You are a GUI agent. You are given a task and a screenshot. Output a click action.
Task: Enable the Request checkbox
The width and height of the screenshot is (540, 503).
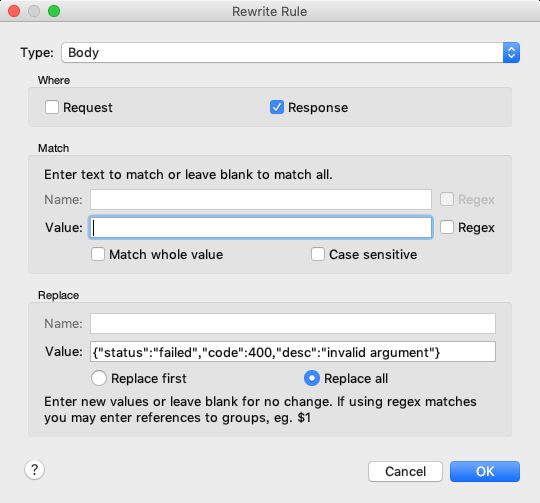pyautogui.click(x=52, y=107)
